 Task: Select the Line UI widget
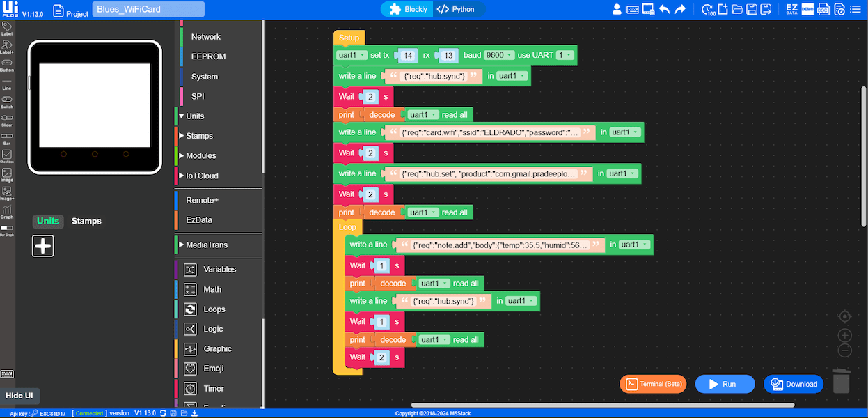(x=7, y=85)
